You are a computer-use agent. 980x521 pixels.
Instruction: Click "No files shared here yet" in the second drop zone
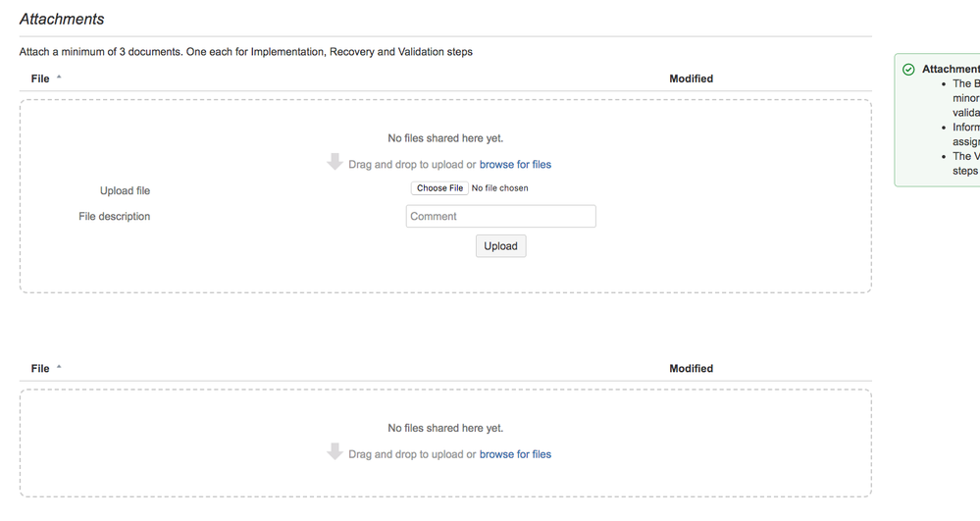point(445,429)
